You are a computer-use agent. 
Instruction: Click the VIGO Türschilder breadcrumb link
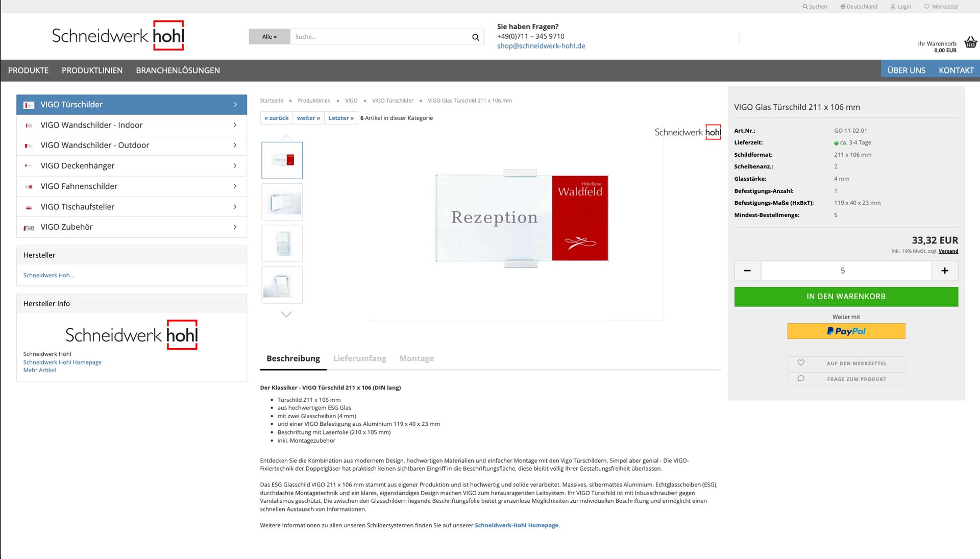point(393,101)
